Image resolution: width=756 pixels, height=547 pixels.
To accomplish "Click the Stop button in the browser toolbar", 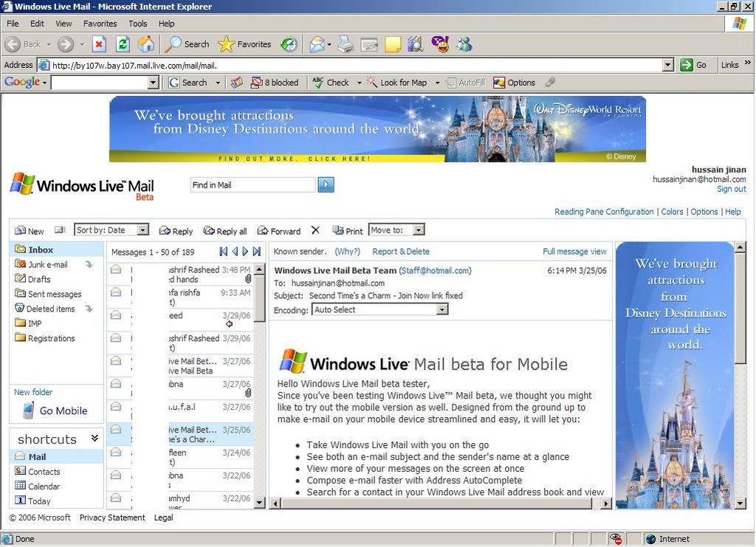I will (99, 44).
